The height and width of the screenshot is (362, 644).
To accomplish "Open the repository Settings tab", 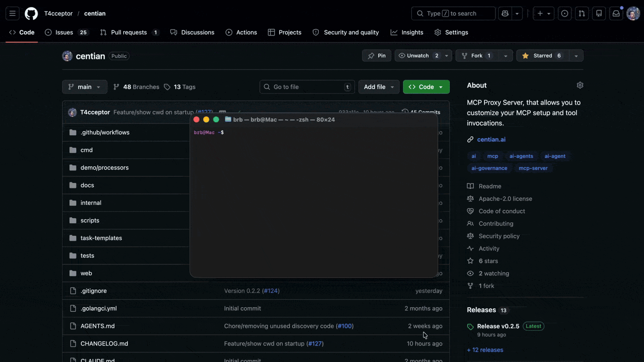I will tap(451, 32).
